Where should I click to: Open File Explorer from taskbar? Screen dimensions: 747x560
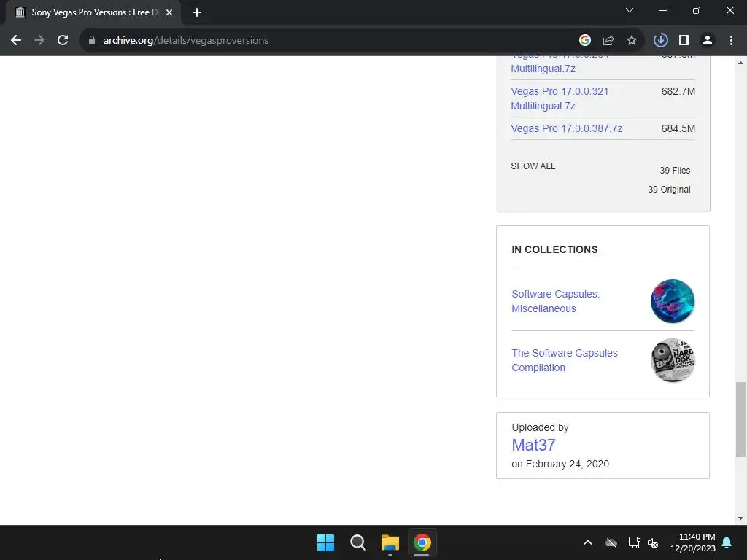pos(390,542)
